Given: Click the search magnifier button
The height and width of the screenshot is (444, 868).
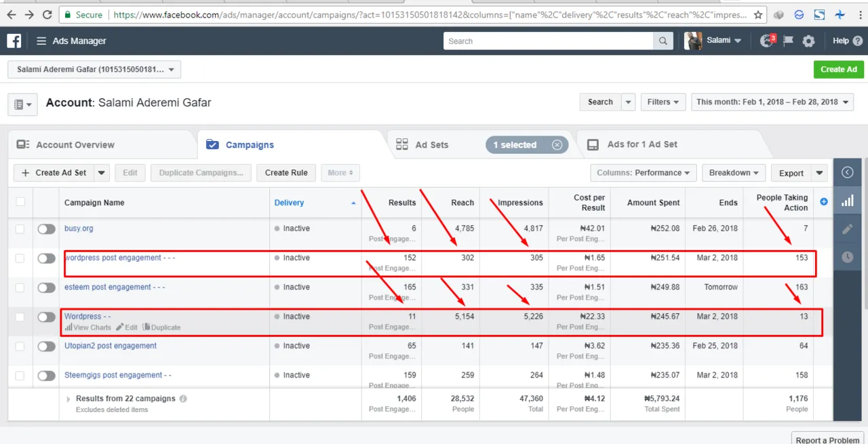Looking at the screenshot, I should tap(663, 41).
